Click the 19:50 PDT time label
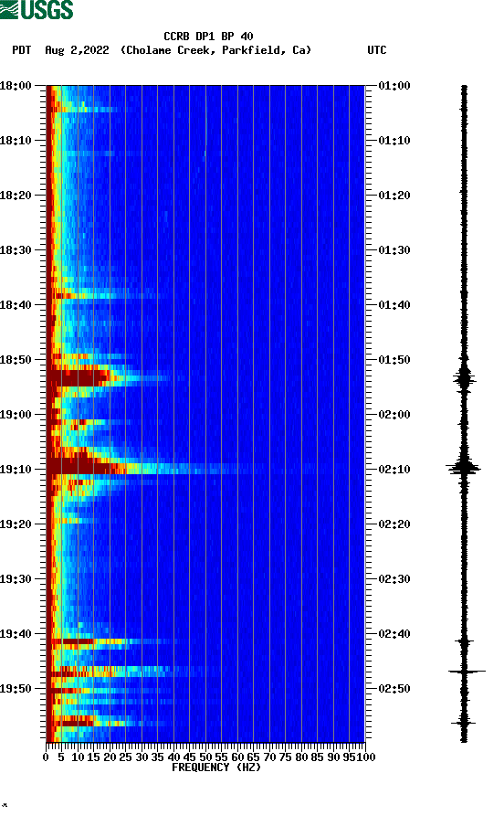Screen dimensions: 504x815 (x=16, y=689)
